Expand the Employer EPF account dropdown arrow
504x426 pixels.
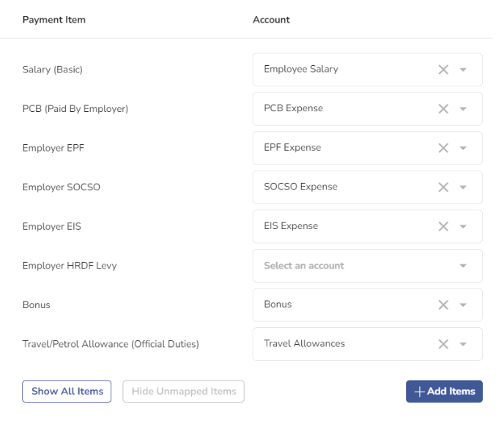pyautogui.click(x=463, y=148)
